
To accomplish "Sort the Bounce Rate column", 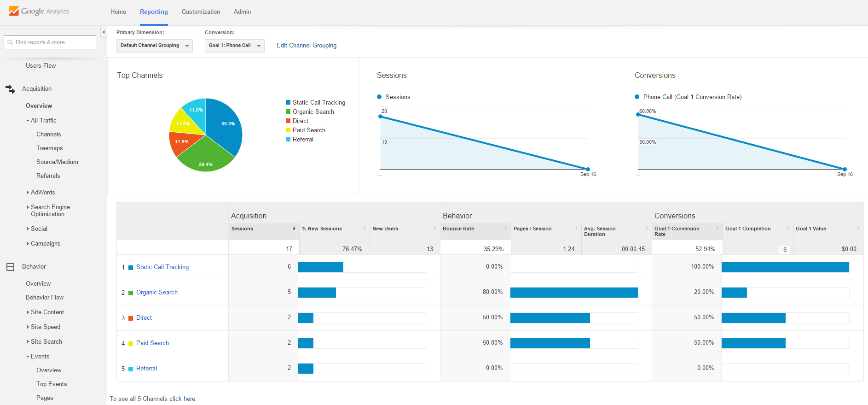I will click(505, 229).
